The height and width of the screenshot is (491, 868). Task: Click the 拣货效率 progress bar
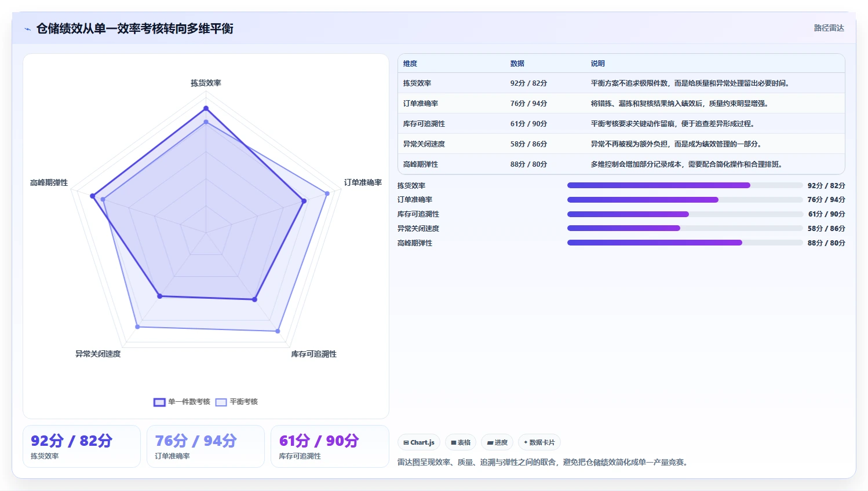pos(685,185)
